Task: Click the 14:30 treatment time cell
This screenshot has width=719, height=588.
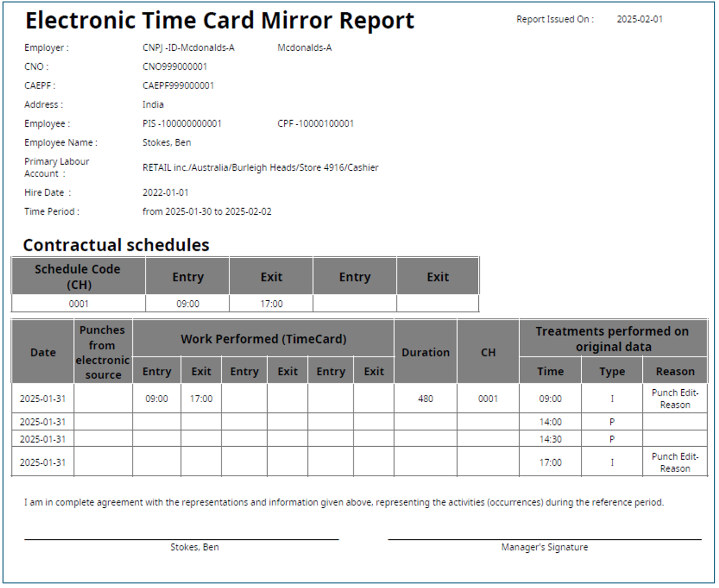Action: tap(550, 439)
